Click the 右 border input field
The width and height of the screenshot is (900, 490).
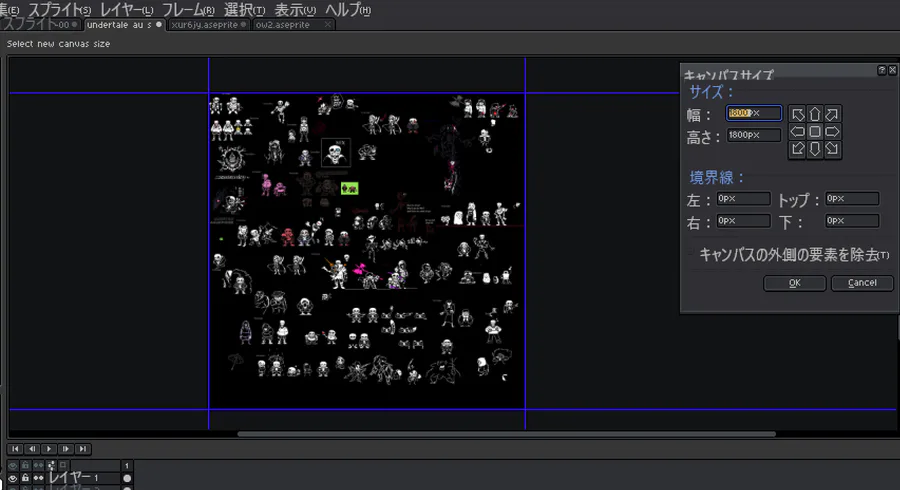[x=743, y=221]
